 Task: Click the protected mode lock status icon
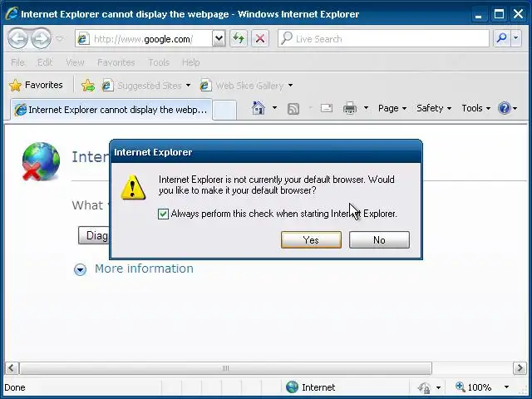tap(424, 387)
